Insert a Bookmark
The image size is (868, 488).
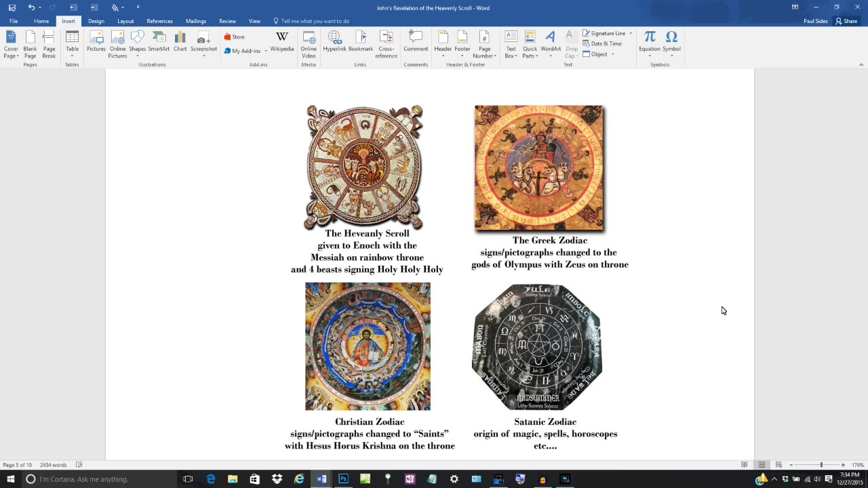361,41
